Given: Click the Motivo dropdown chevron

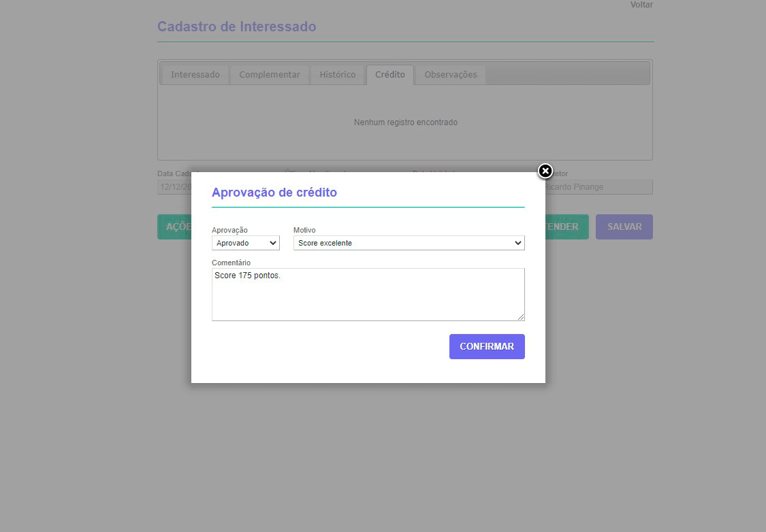Looking at the screenshot, I should [x=518, y=243].
